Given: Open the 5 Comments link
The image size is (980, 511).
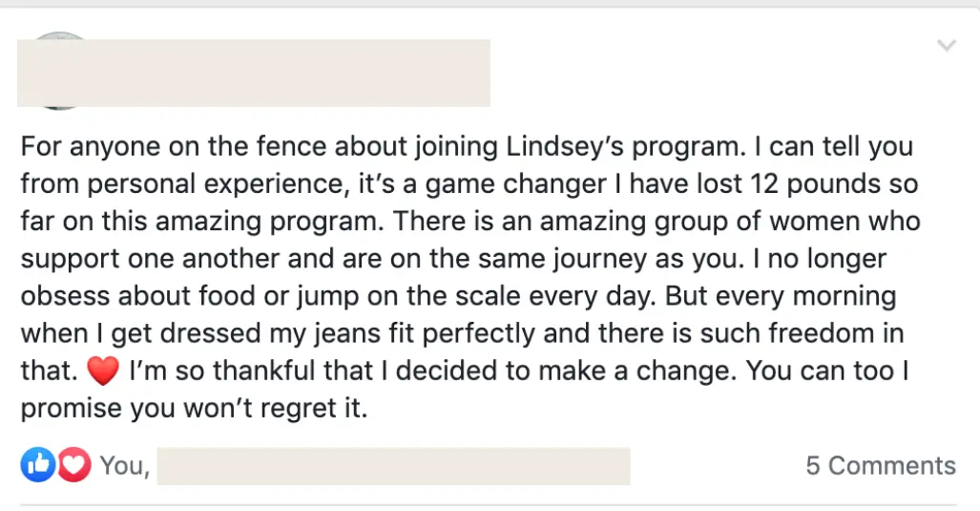Looking at the screenshot, I should pos(880,465).
